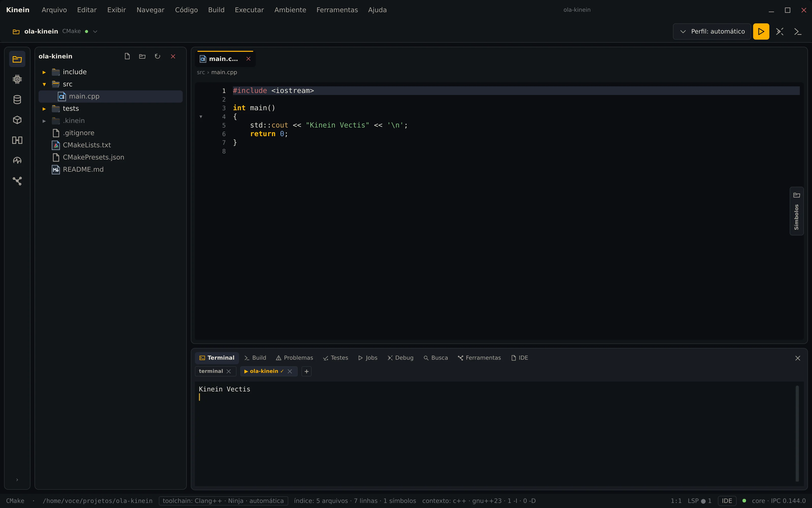Open the chip/hardware sidebar panel icon
Screen dimensions: 812x508
pos(17,79)
